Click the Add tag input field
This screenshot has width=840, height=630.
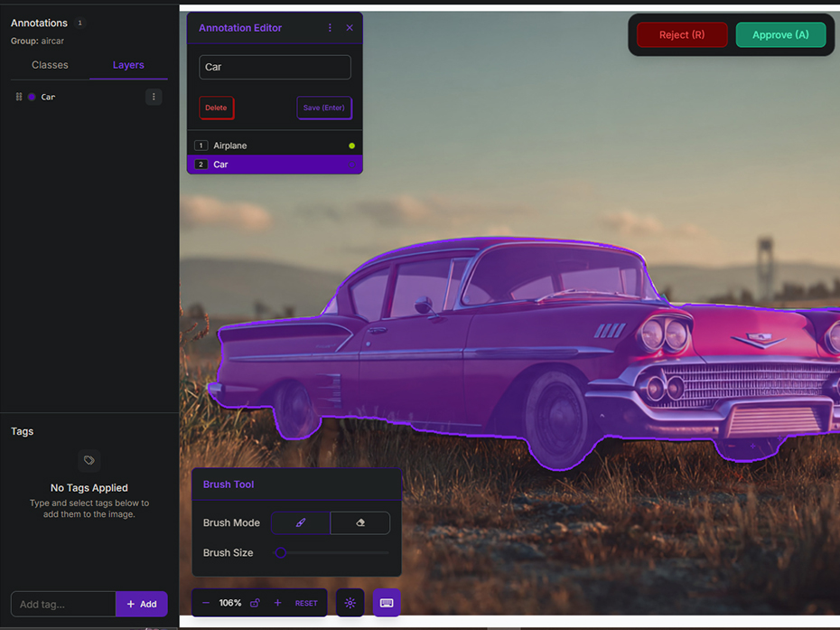click(63, 604)
